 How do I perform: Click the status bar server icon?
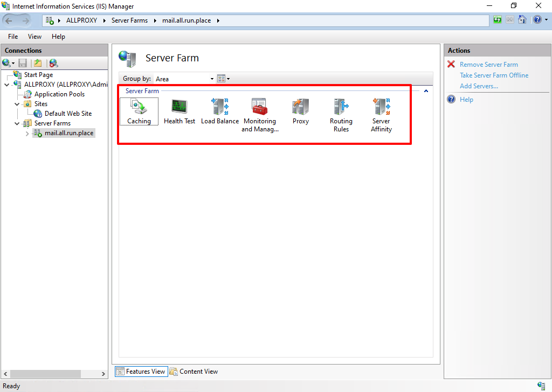coord(541,386)
